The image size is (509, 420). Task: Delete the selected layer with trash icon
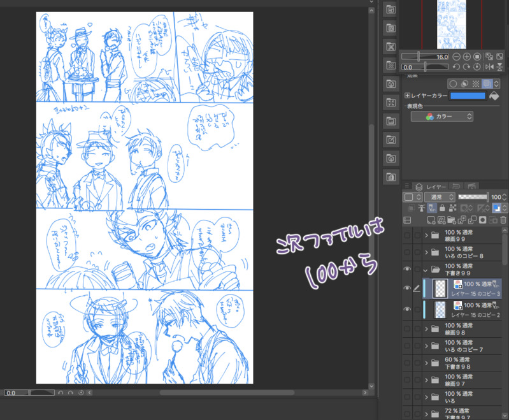coord(503,221)
